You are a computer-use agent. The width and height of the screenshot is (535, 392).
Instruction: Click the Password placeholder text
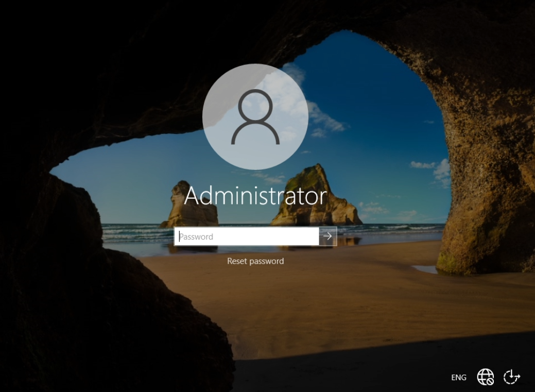point(196,237)
